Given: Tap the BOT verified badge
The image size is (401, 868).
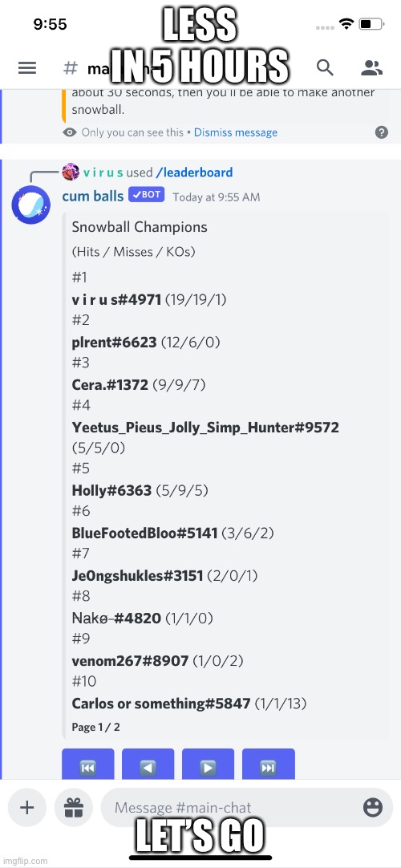Looking at the screenshot, I should point(147,195).
